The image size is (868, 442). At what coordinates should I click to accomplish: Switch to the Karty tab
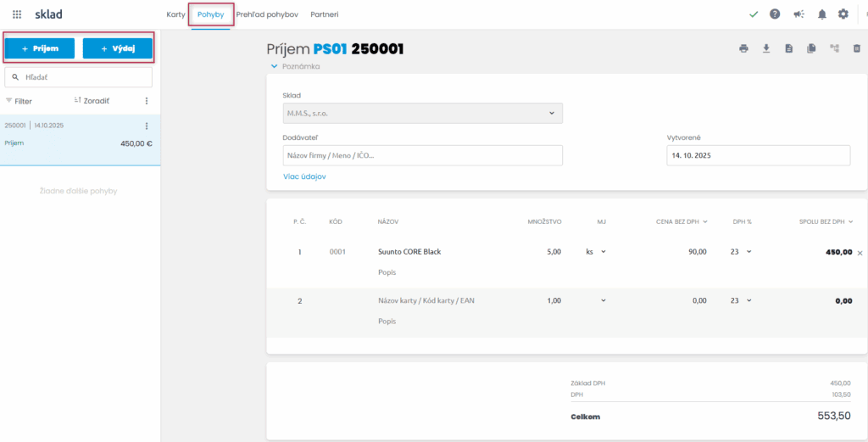coord(175,14)
